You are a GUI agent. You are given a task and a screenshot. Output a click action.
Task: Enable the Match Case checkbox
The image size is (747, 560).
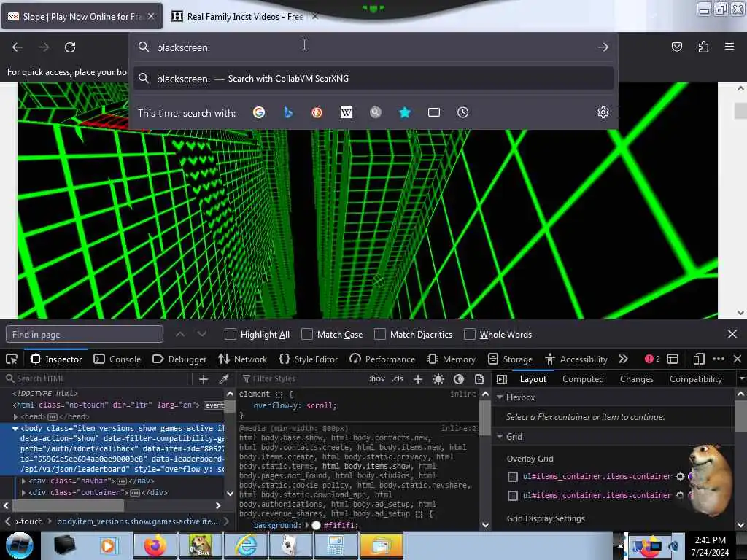[307, 334]
